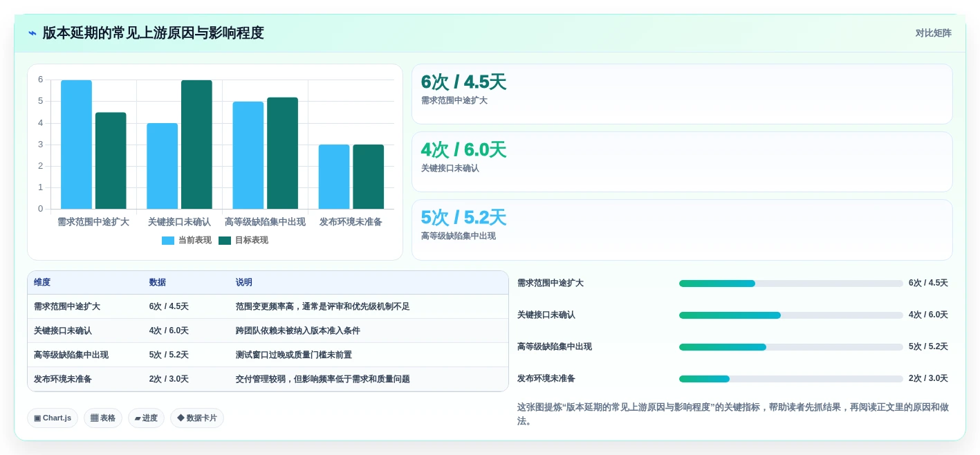The image size is (980, 455).
Task: Click 目标表现 bar for 高等级缺陷集中出现
Action: click(x=282, y=154)
